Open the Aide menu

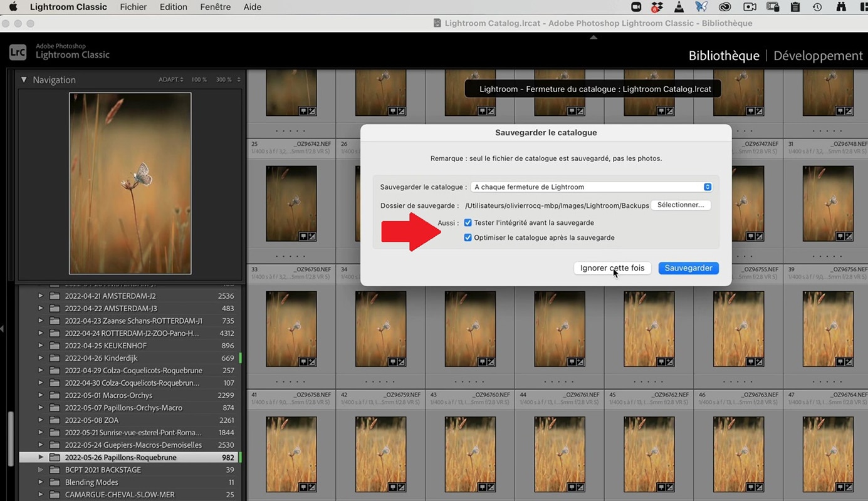pyautogui.click(x=253, y=7)
